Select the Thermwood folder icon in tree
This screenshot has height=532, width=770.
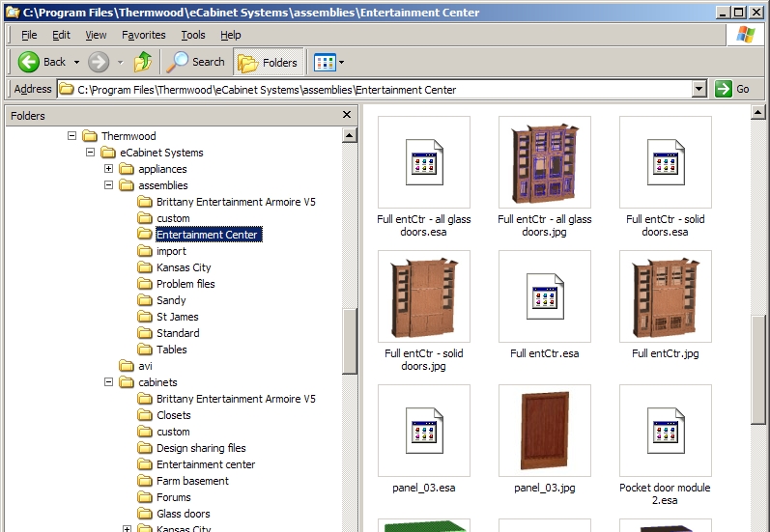tap(90, 135)
